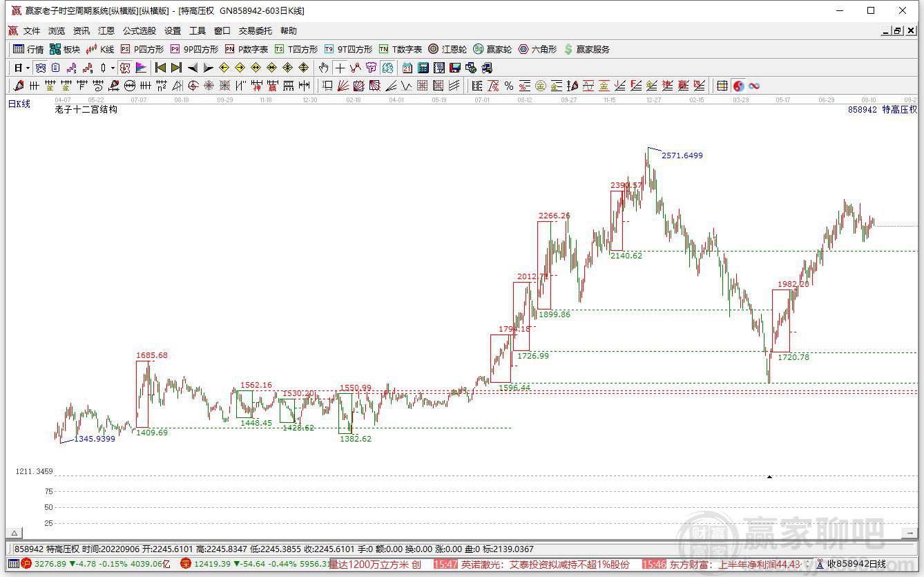Viewport: 924px width, 577px height.
Task: Click the magenta wave chart icon
Action: [71, 68]
